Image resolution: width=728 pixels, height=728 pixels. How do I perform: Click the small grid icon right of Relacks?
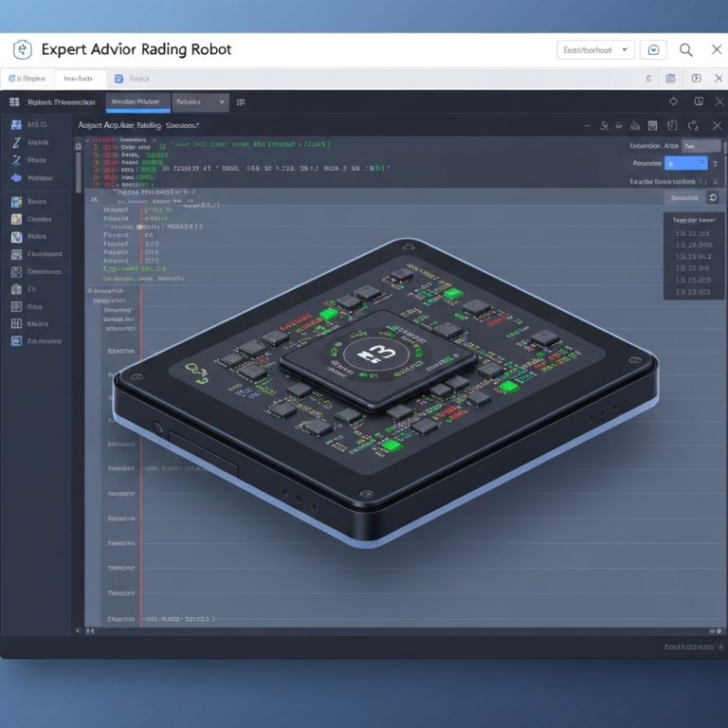[x=241, y=101]
